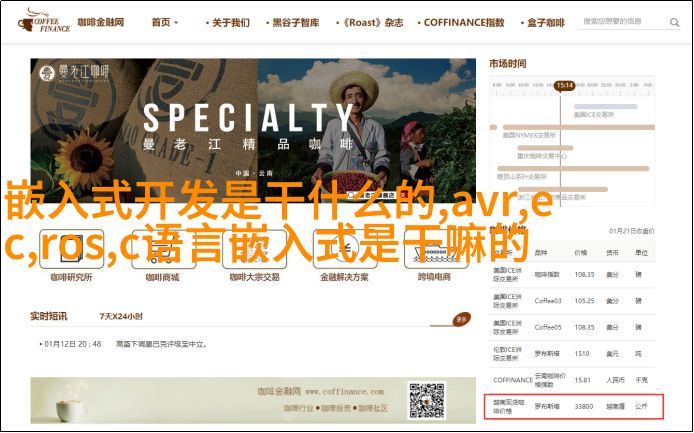Open the 跨境电商 ship icon tile
Viewport: 694px width, 433px height.
click(436, 248)
